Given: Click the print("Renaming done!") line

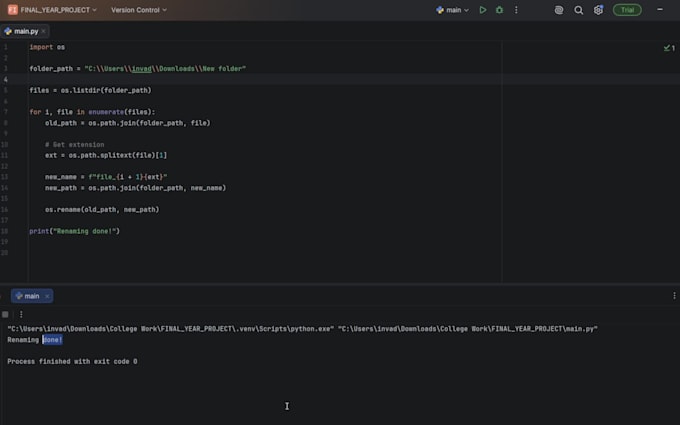Looking at the screenshot, I should point(75,231).
